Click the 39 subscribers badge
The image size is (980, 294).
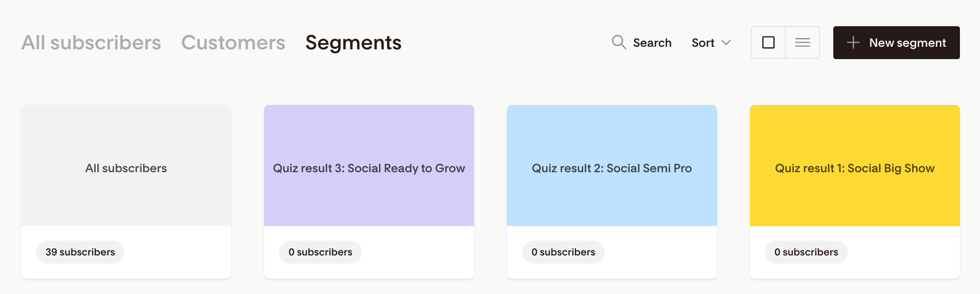pos(80,252)
